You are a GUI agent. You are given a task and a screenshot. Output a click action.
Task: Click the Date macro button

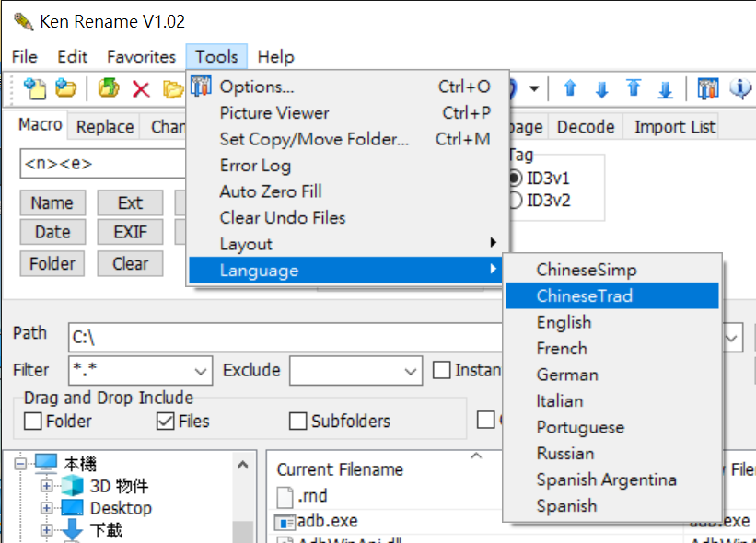tap(52, 232)
